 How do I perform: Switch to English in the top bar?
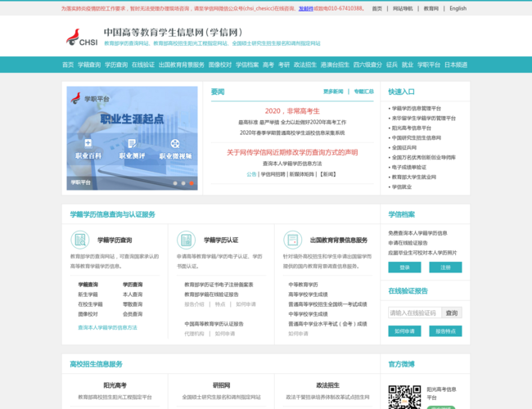coord(458,8)
